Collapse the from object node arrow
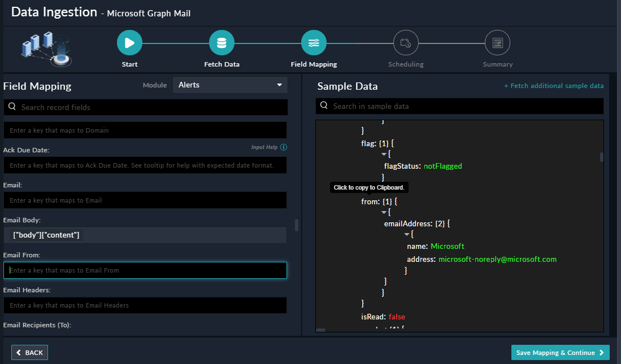Image resolution: width=621 pixels, height=364 pixels. coord(384,212)
